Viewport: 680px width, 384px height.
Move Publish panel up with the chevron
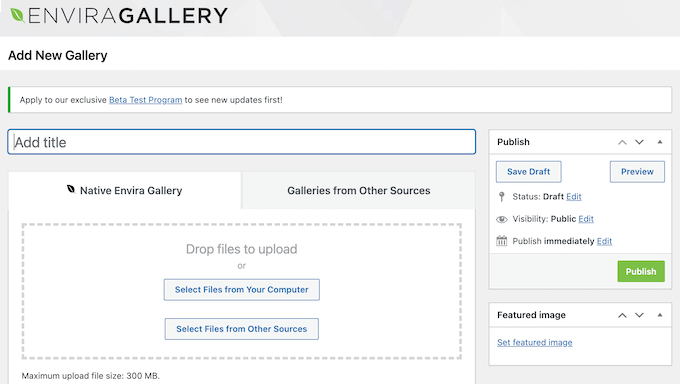tap(622, 142)
